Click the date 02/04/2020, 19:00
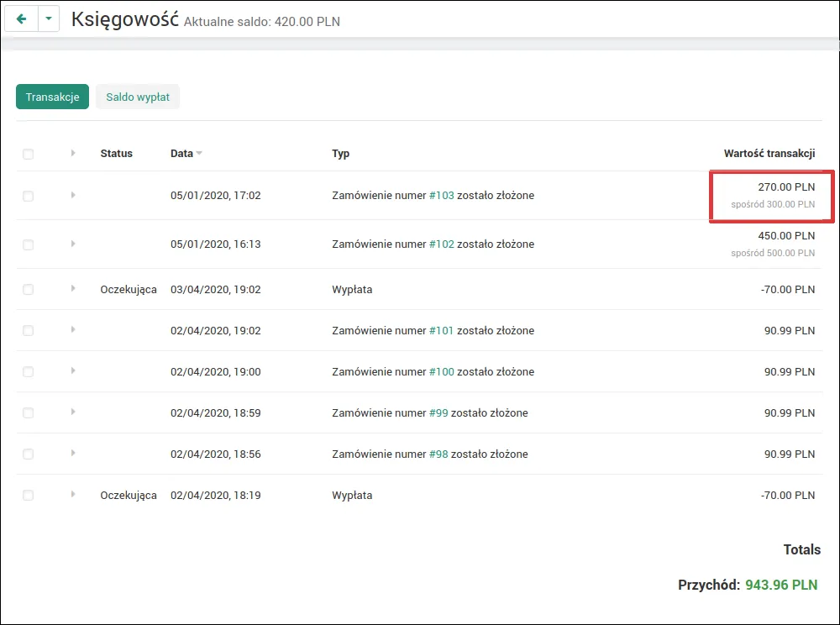Screen dimensions: 840x625 215,371
